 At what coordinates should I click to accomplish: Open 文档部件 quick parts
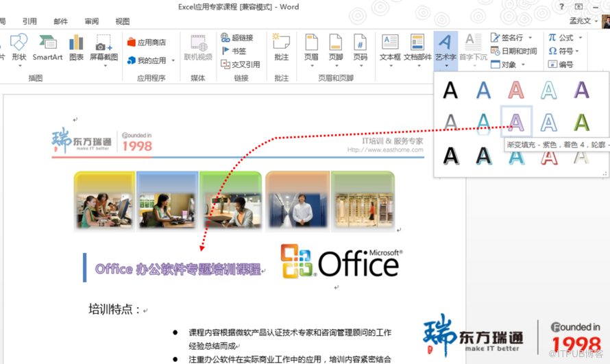click(x=417, y=49)
